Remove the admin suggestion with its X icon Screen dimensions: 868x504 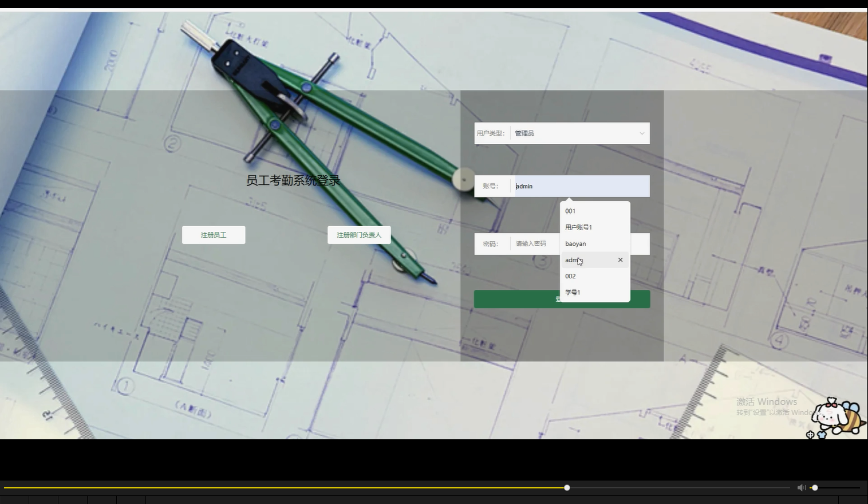620,260
